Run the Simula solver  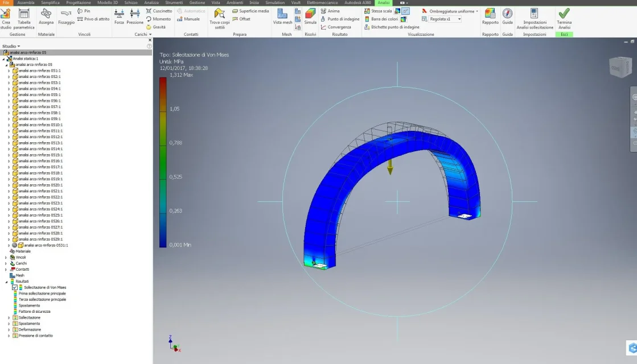pos(310,16)
